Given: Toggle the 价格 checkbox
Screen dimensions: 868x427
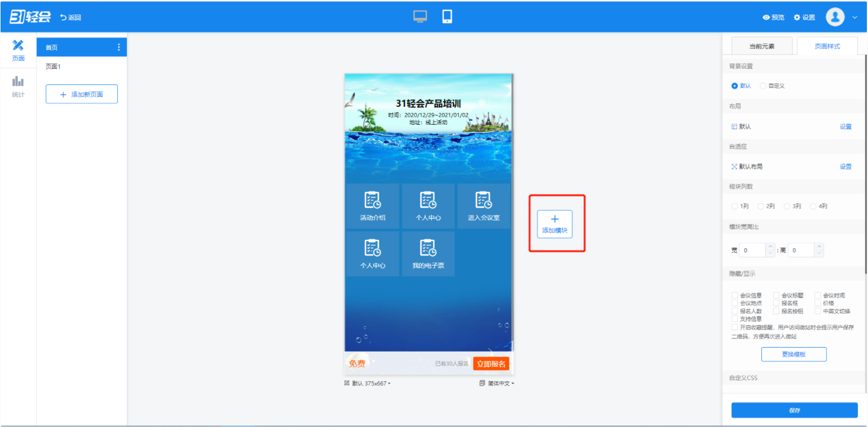Looking at the screenshot, I should (x=817, y=303).
